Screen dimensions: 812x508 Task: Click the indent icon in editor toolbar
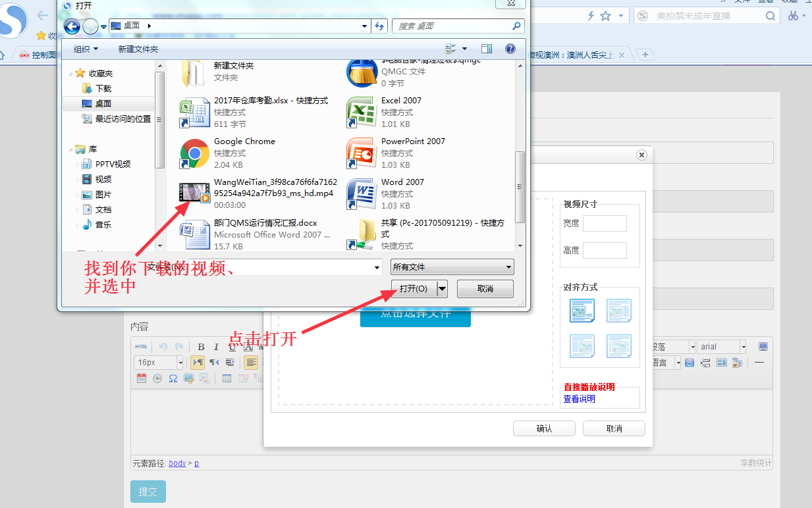pyautogui.click(x=230, y=363)
